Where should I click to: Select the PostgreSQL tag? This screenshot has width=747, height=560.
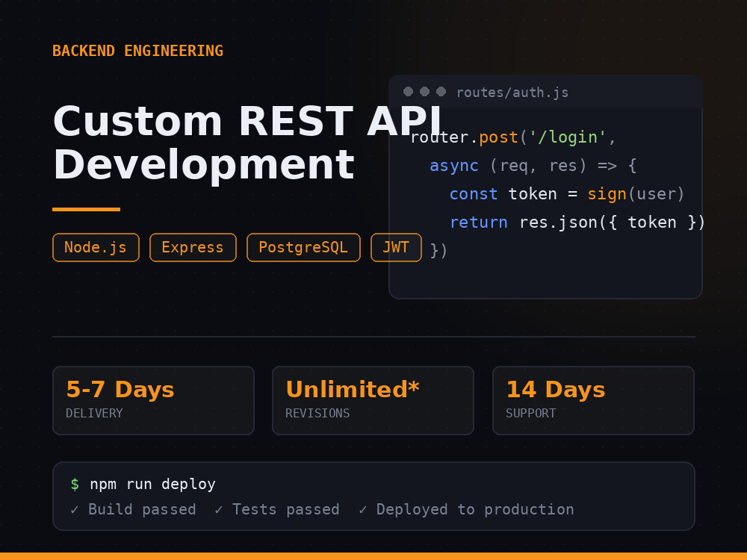coord(303,248)
